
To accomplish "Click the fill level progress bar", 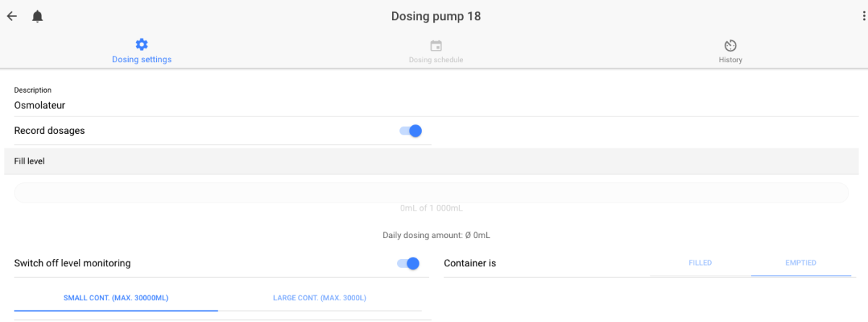I will point(431,192).
